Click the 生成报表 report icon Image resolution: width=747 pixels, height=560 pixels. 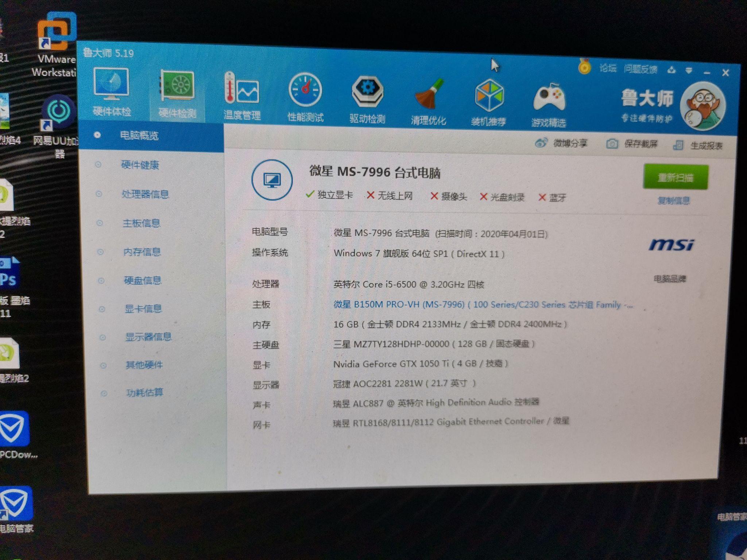pos(678,145)
